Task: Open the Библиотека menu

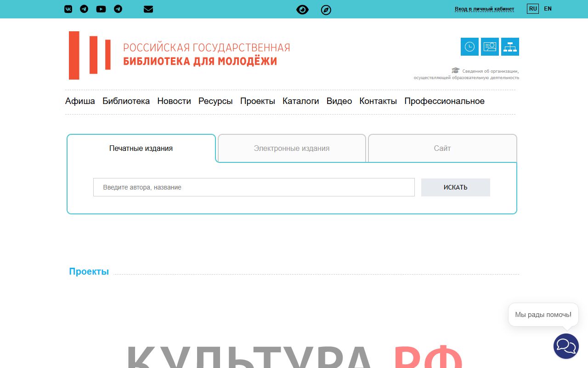Action: [x=126, y=101]
